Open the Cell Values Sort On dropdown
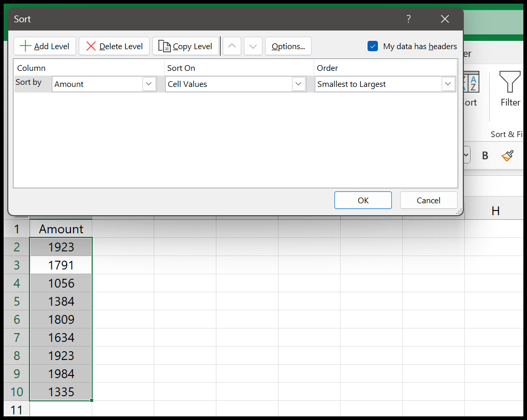The height and width of the screenshot is (420, 527). [x=298, y=84]
